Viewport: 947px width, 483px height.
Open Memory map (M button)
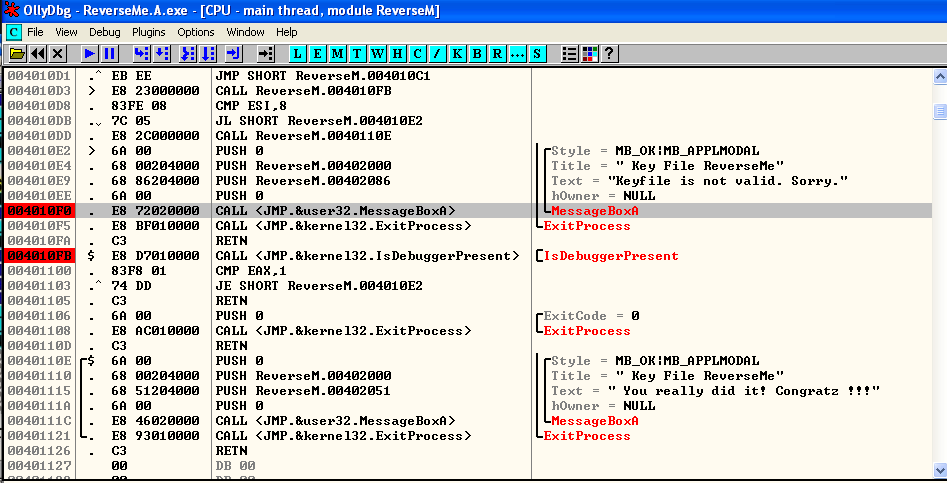pyautogui.click(x=337, y=54)
